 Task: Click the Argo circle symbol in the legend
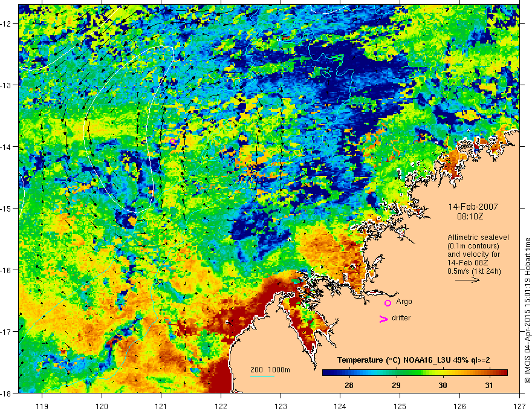pos(388,303)
